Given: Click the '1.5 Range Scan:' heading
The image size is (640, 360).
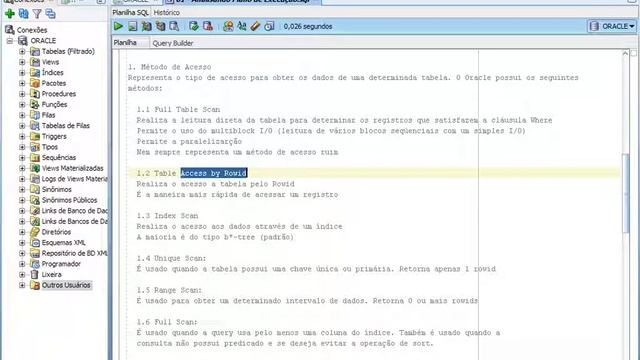Looking at the screenshot, I should point(169,290).
